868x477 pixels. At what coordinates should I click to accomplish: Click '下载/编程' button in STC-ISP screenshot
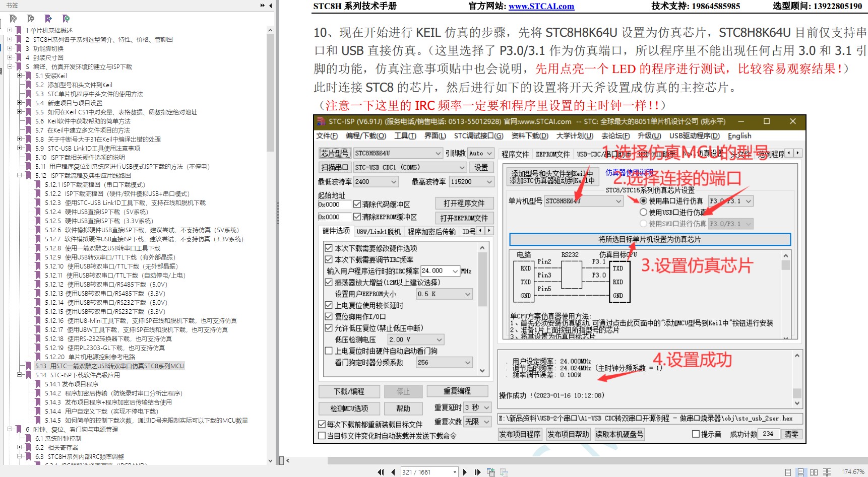349,391
